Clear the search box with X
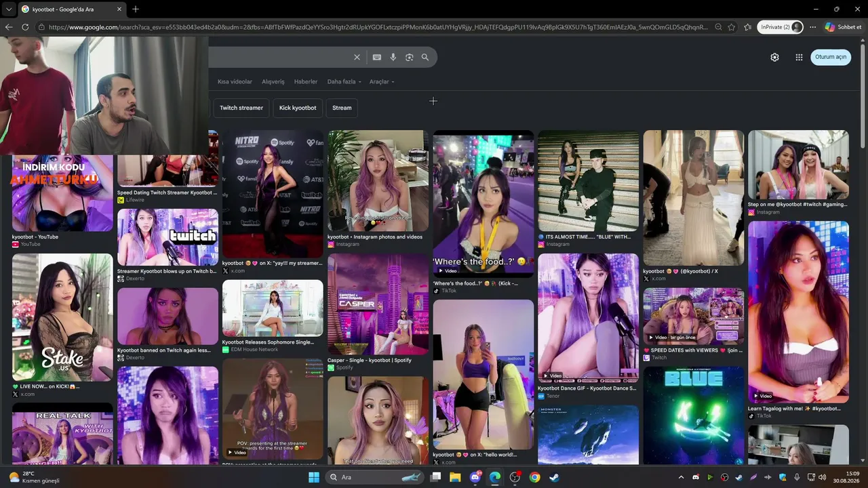This screenshot has height=488, width=868. (x=357, y=57)
